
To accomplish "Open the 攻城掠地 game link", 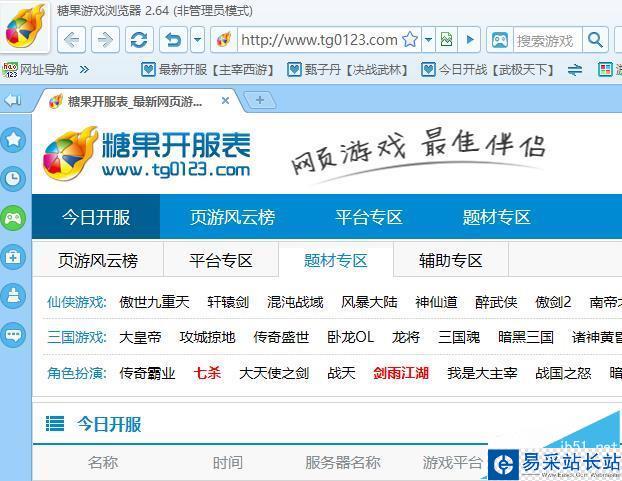I will click(x=207, y=337).
